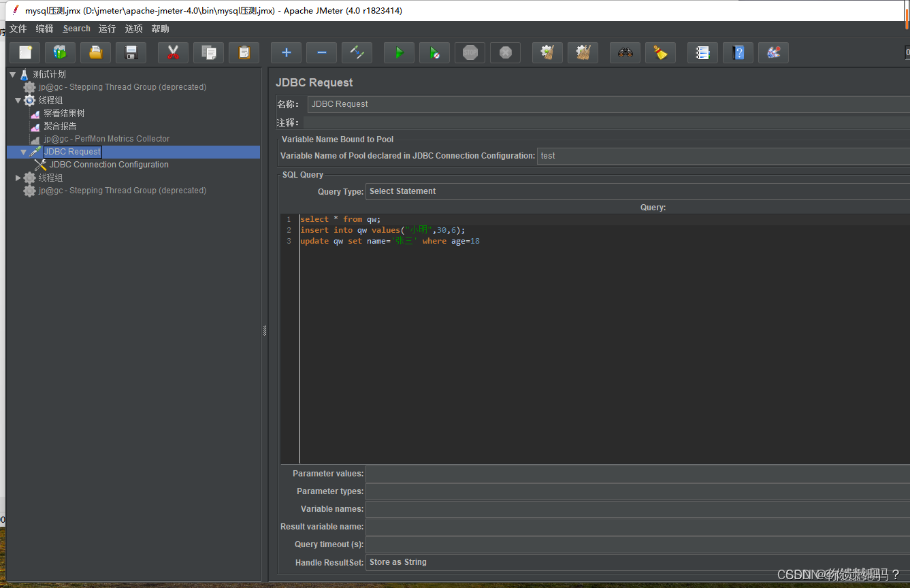Click the last toolbar icon after Help
Viewport: 910px width, 588px height.
tap(773, 52)
